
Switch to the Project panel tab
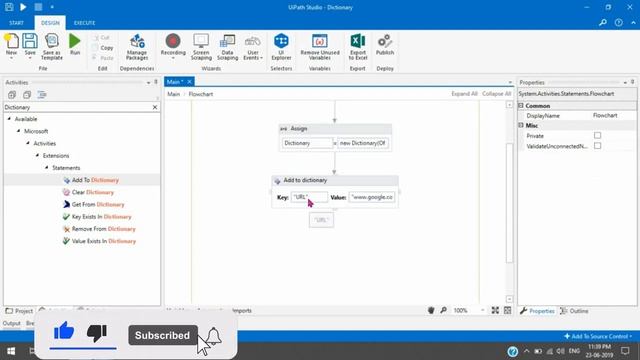pos(19,311)
